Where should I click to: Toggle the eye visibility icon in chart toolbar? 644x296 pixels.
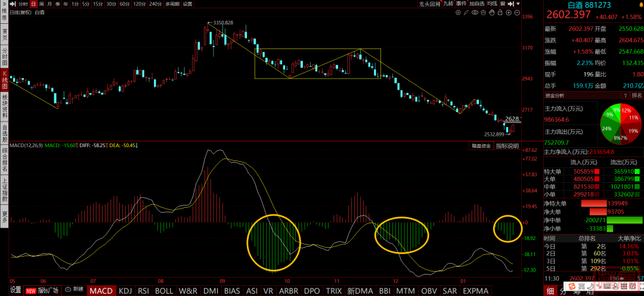coord(475,13)
